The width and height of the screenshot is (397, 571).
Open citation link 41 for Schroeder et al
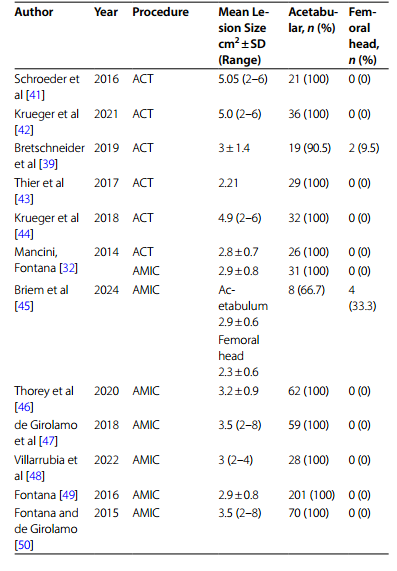[x=35, y=95]
